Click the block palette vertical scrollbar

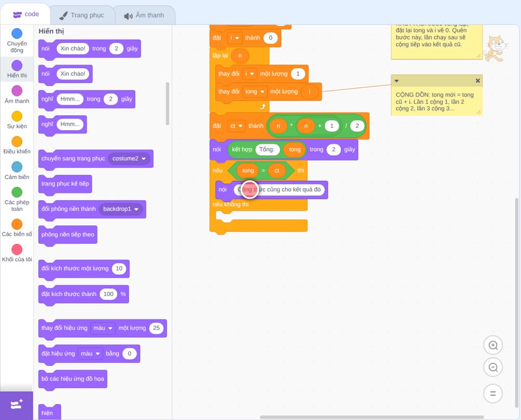pyautogui.click(x=167, y=103)
